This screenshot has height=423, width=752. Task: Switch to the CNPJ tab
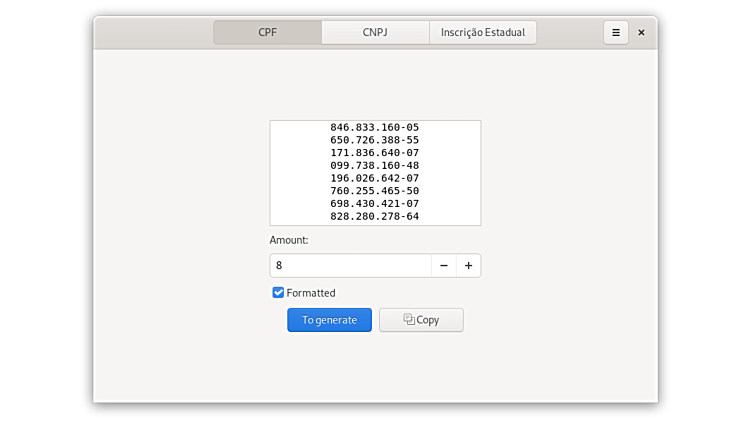tap(375, 33)
